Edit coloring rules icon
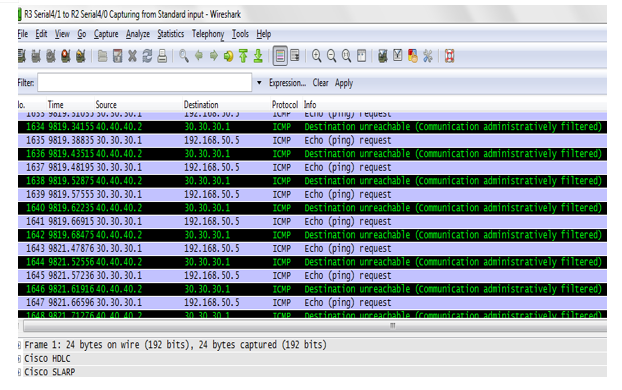 [413, 56]
